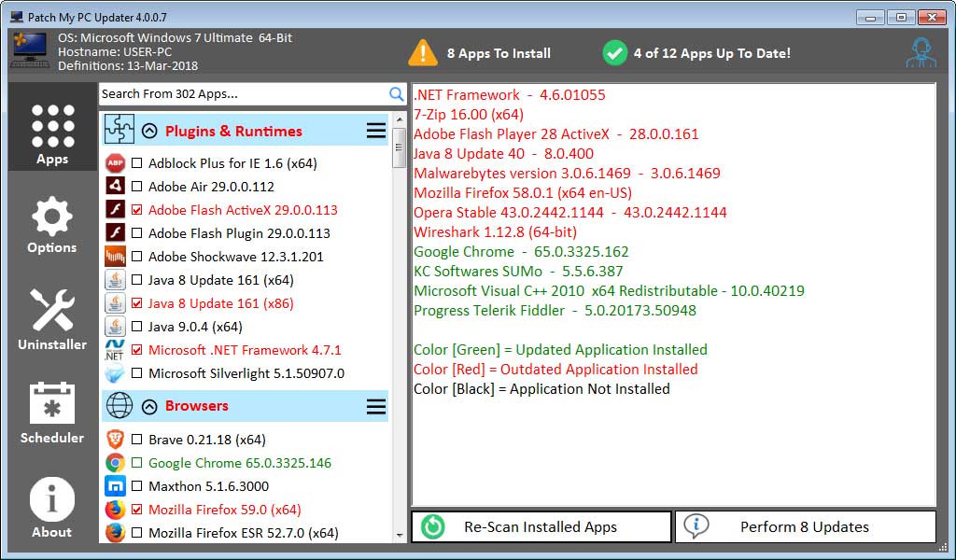Uncheck Adobe Flash ActiveX 29.0.0.113

point(137,210)
